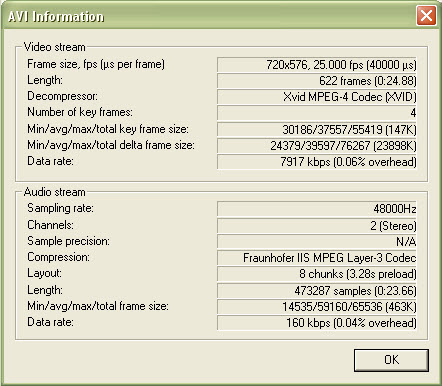Image resolution: width=442 pixels, height=386 pixels.
Task: Select the 8 chunks layout value
Action: coord(317,274)
